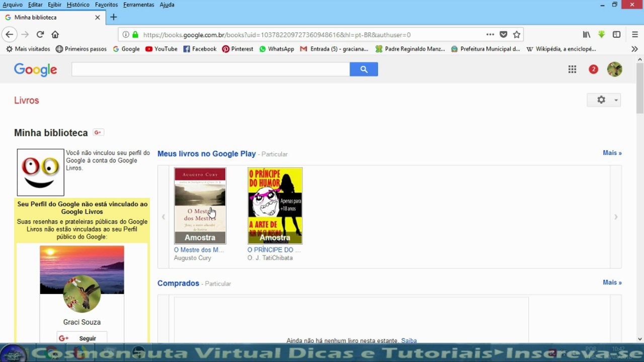Click the green padlock security icon
The width and height of the screenshot is (644, 362).
coord(135,35)
